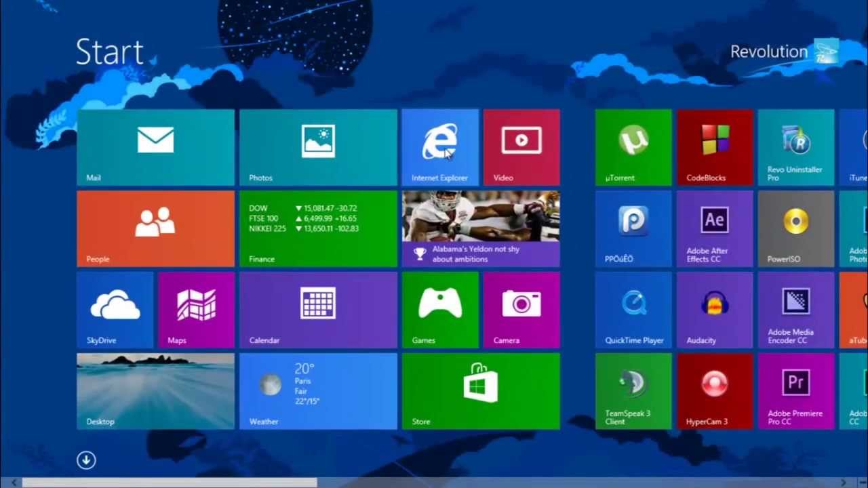The height and width of the screenshot is (488, 868).
Task: Launch the Audacity tile
Action: (x=715, y=310)
